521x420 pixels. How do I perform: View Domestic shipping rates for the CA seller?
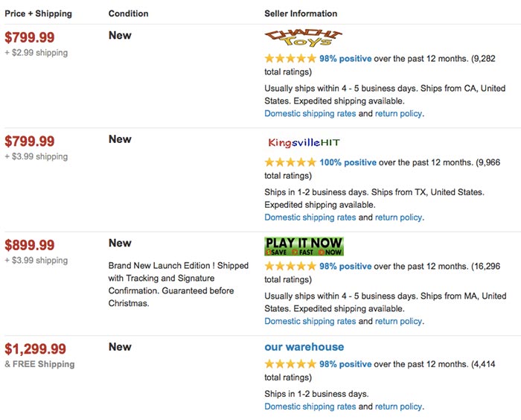310,114
